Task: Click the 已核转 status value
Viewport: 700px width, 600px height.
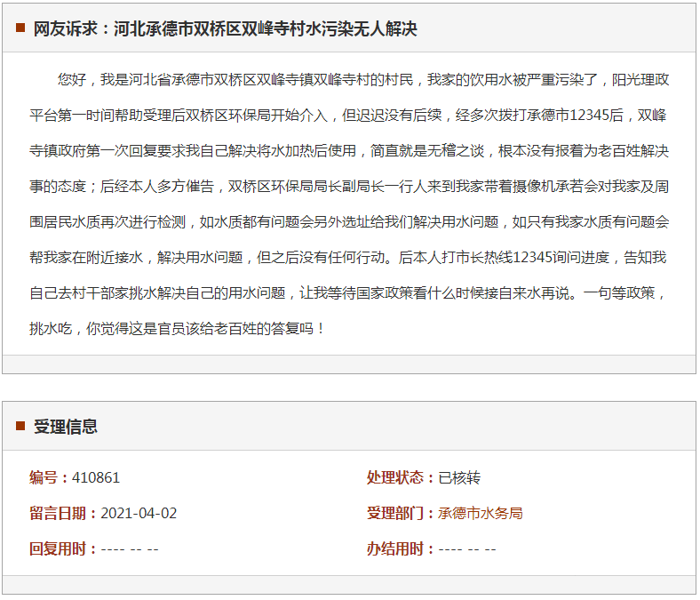Action: pyautogui.click(x=459, y=477)
